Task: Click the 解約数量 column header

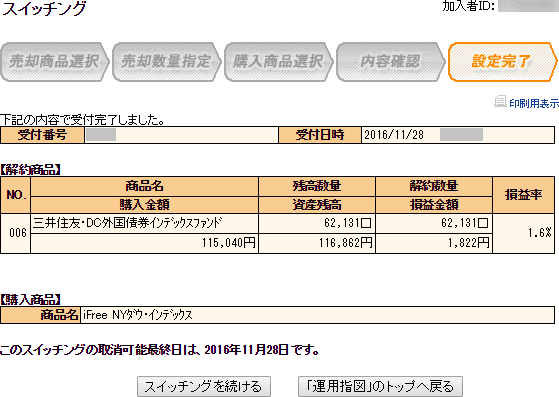Action: tap(434, 186)
